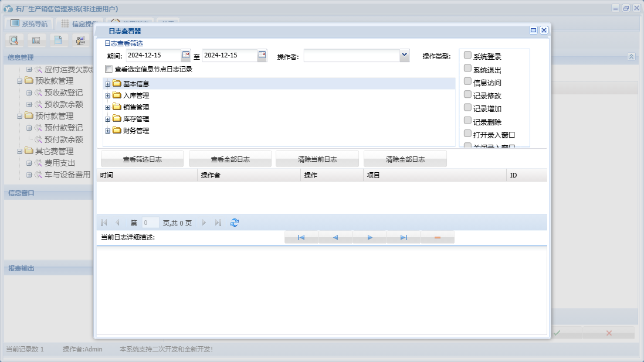
Task: Open the 系统导航 tab
Action: pos(29,24)
